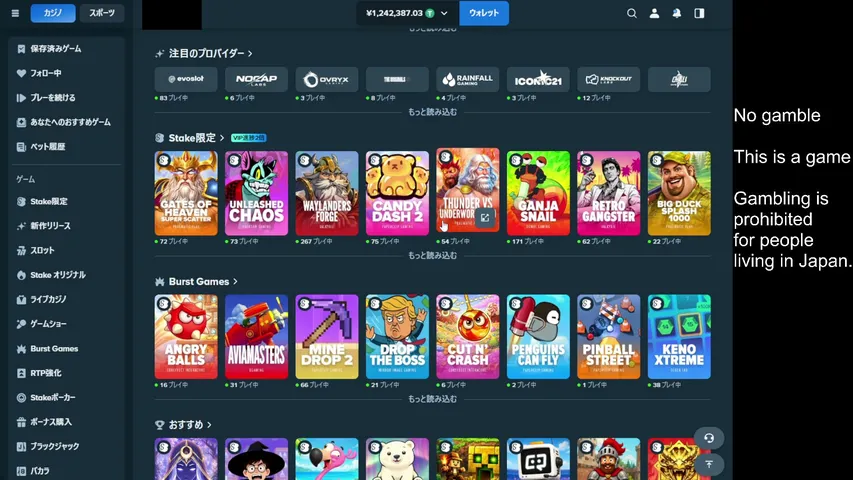
Task: Open the NoCap Labs provider tile
Action: tap(256, 79)
